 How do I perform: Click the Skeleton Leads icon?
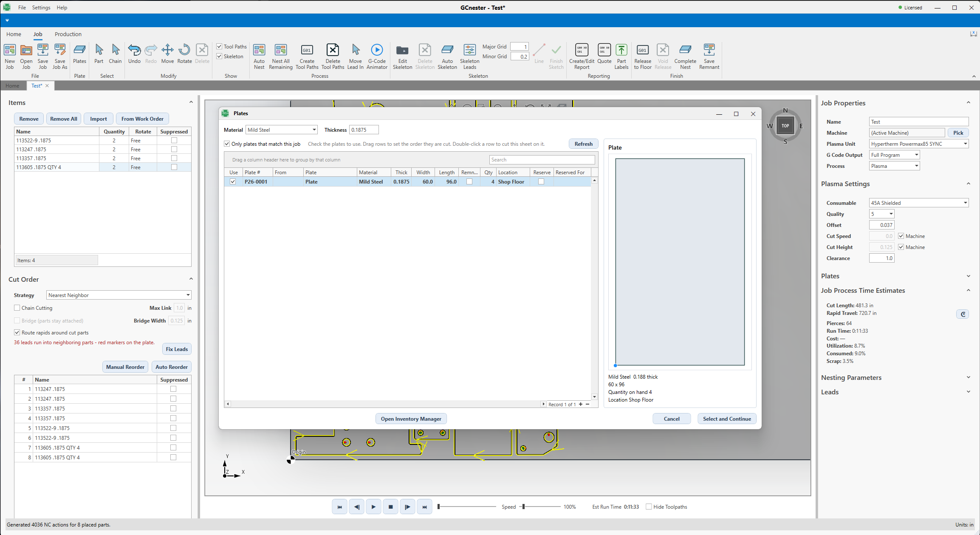pos(469,56)
